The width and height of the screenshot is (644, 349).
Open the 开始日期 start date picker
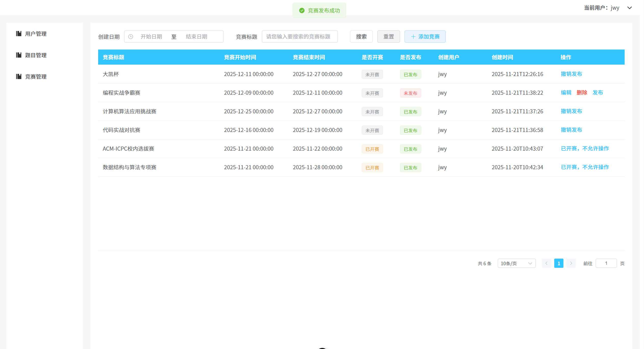pos(151,37)
